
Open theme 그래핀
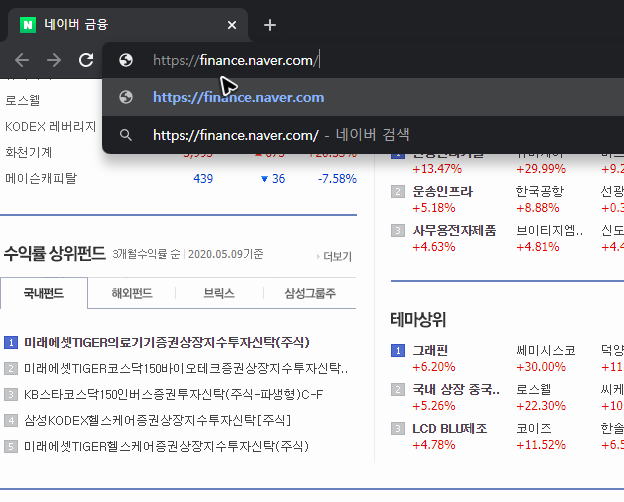pyautogui.click(x=430, y=350)
